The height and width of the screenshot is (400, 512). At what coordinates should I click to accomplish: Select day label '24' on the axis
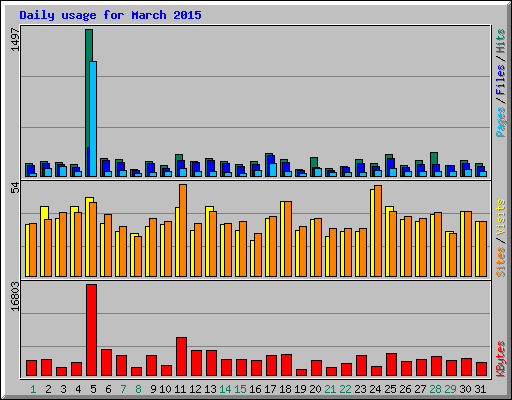375,389
